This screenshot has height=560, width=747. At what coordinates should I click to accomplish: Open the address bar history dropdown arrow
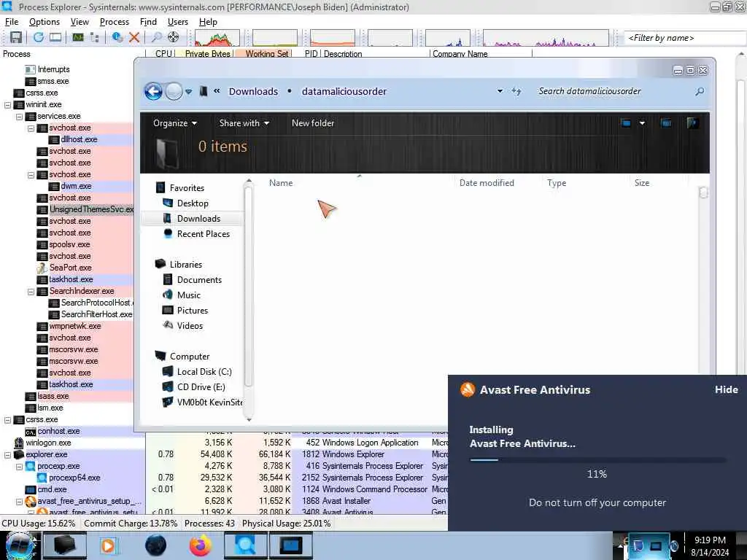pos(500,91)
